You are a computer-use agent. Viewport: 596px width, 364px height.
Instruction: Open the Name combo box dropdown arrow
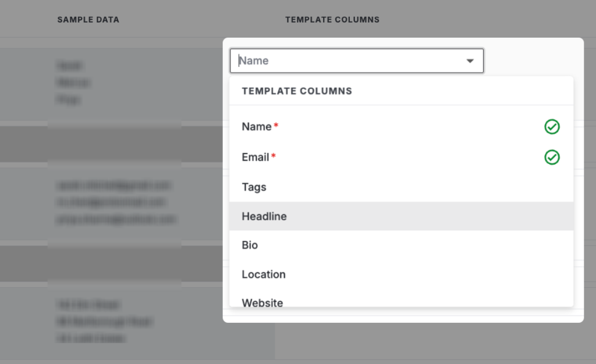click(x=470, y=60)
